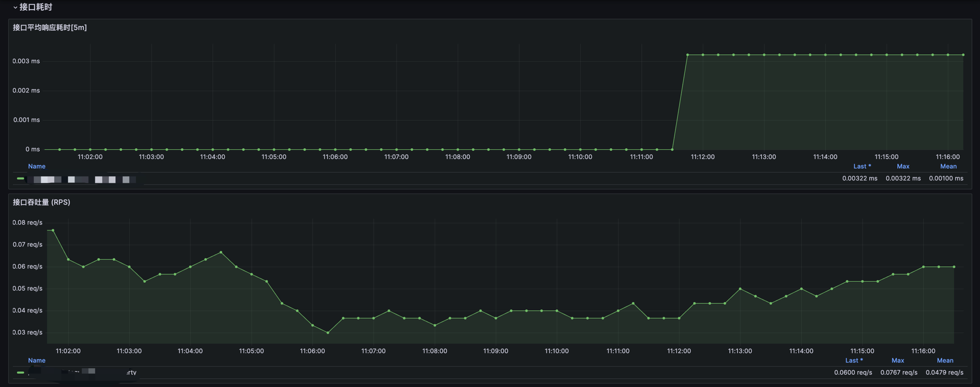Collapse the 接口耗时 row chevron

click(x=15, y=8)
